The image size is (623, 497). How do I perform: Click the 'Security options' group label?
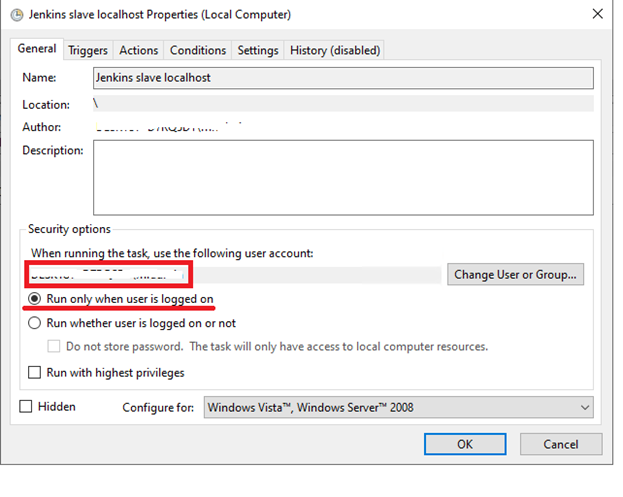(69, 229)
